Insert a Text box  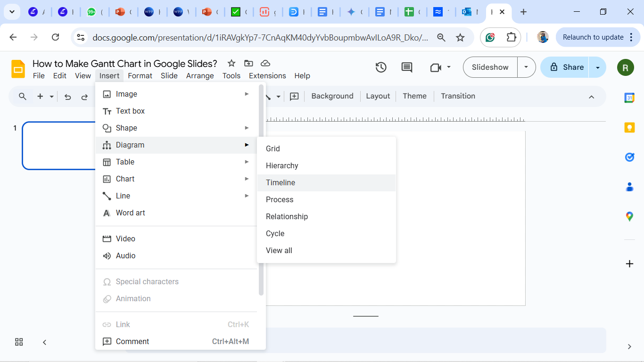pyautogui.click(x=177, y=111)
